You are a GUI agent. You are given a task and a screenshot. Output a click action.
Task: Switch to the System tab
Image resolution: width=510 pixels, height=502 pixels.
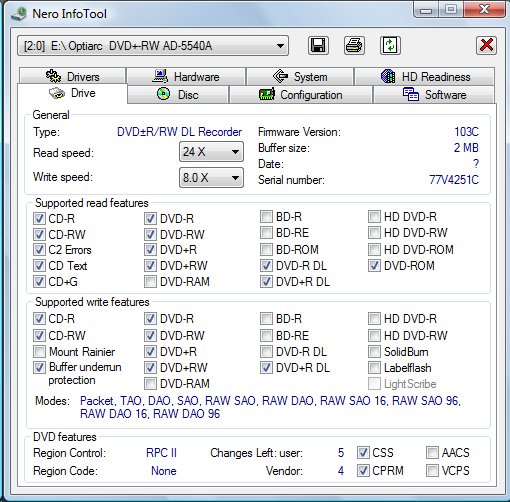[300, 77]
